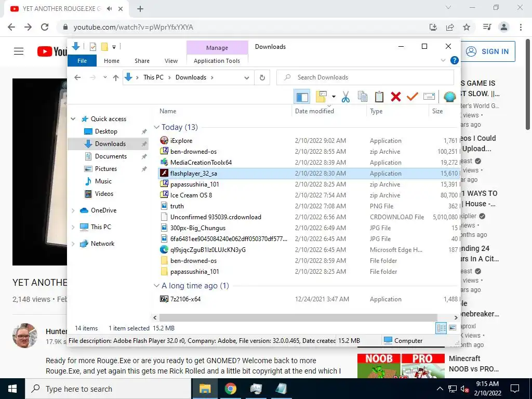Toggle the navigation pane toolbar button

point(302,97)
